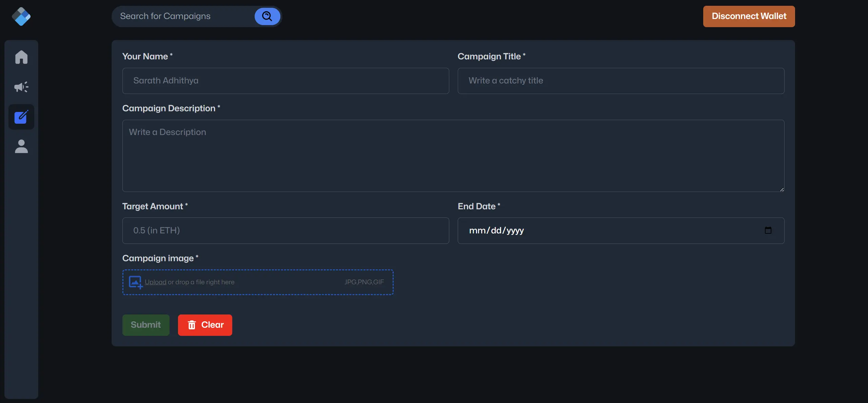This screenshot has width=868, height=403.
Task: Click the trash/delete icon on Clear button
Action: tap(192, 325)
